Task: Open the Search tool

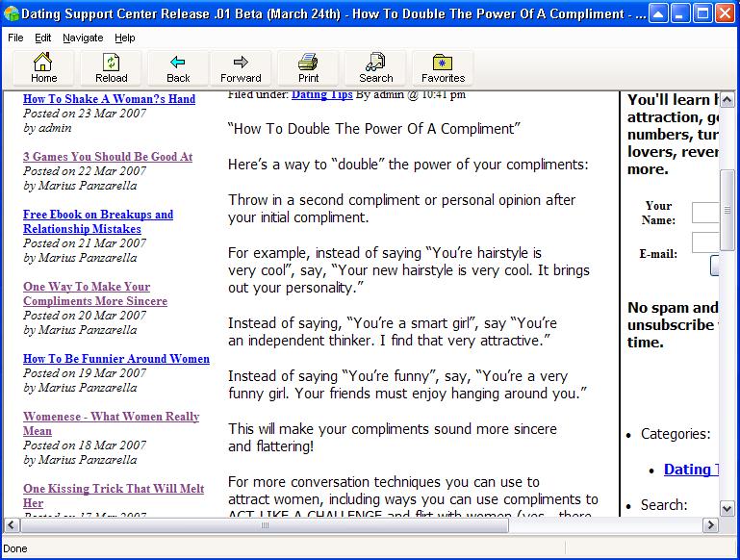Action: [x=375, y=68]
